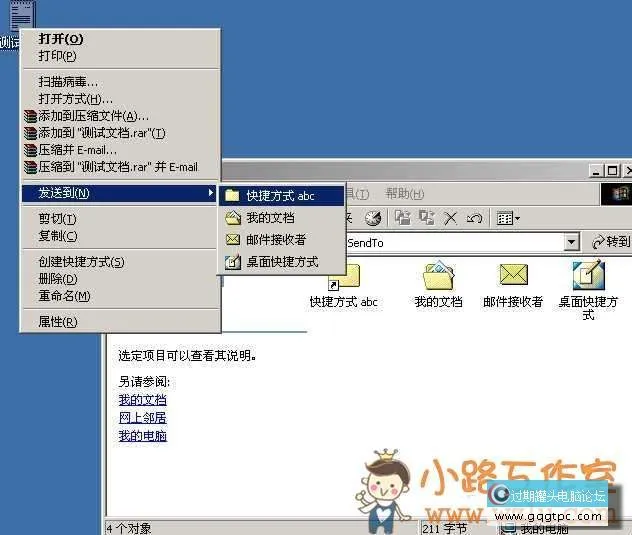Expand the address bar dropdown arrow
Viewport: 632px width, 535px height.
(x=571, y=243)
